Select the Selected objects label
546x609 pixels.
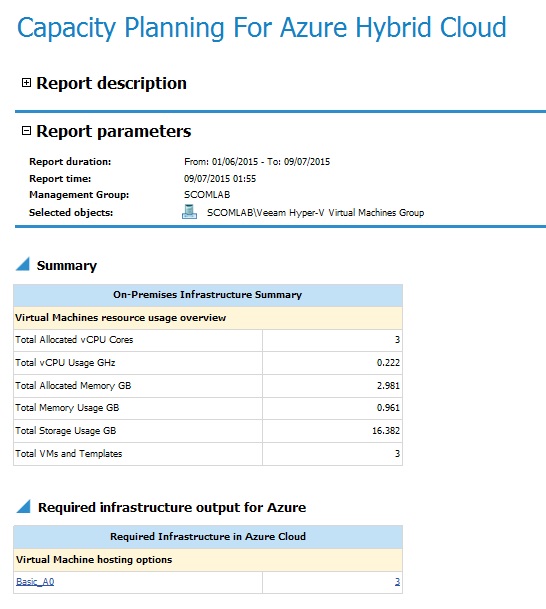point(71,212)
